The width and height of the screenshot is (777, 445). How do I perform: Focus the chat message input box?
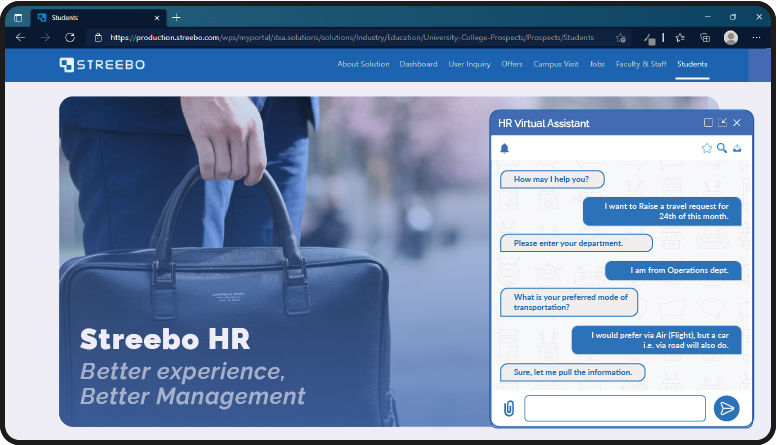tap(615, 408)
